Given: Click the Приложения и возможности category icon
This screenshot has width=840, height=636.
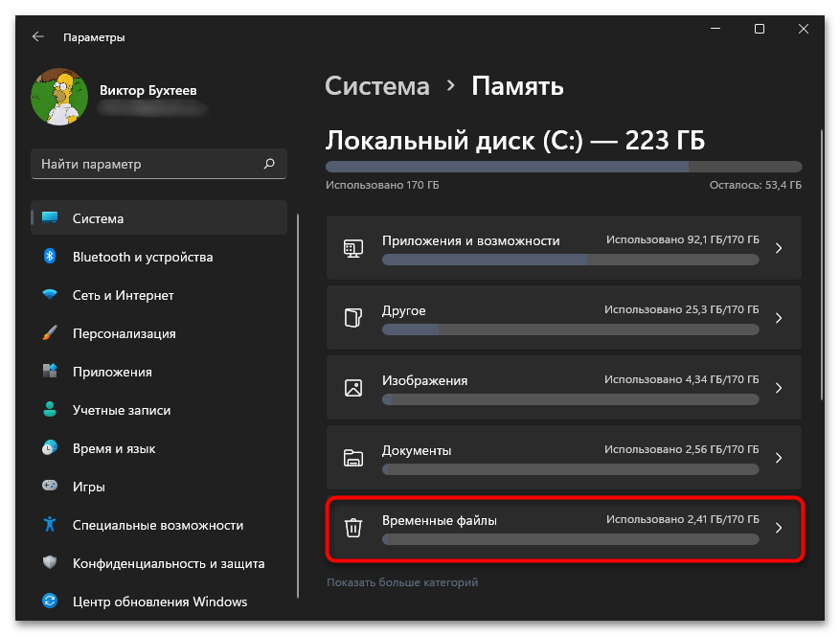Looking at the screenshot, I should 353,248.
